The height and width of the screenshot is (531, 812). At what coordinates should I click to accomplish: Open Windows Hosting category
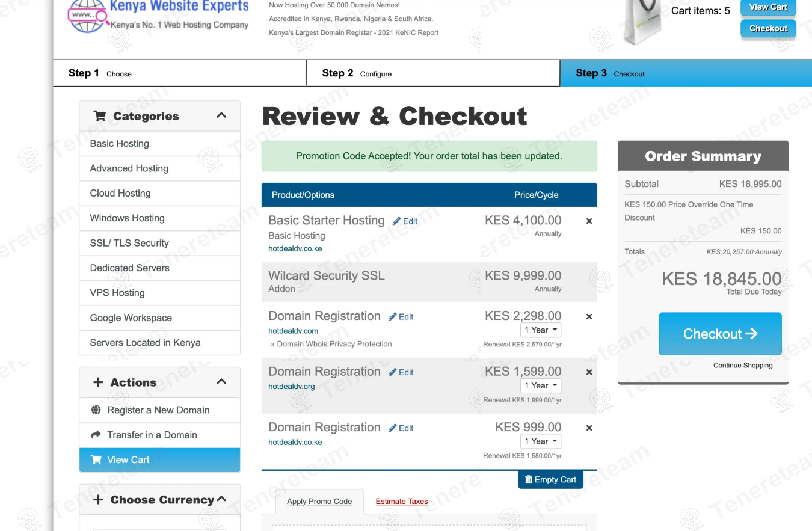tap(159, 218)
